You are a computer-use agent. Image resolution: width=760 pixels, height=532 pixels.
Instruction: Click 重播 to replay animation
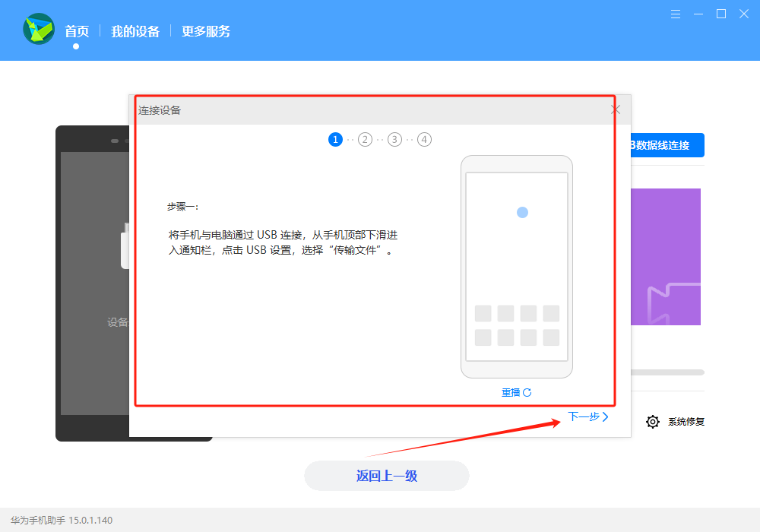[517, 392]
